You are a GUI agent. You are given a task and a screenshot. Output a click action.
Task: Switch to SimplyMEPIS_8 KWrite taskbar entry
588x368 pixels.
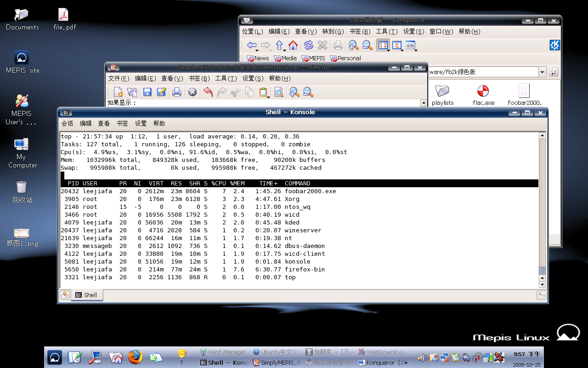coord(276,362)
